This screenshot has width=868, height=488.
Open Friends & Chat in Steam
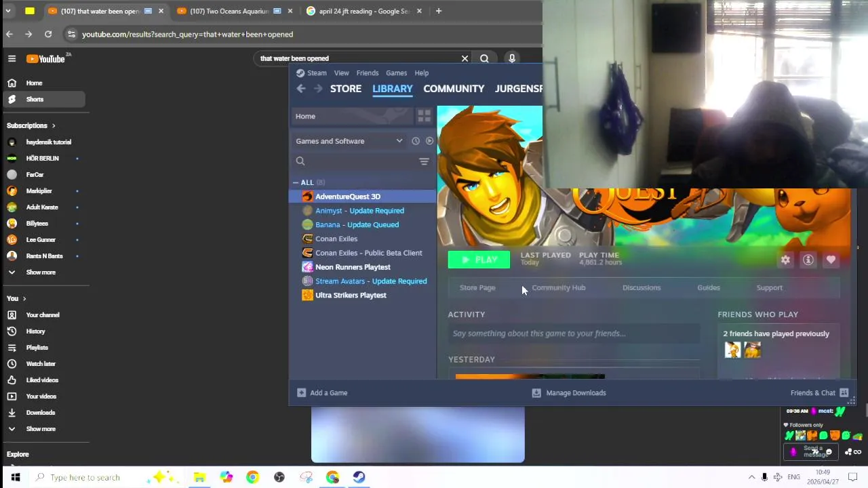click(x=819, y=392)
